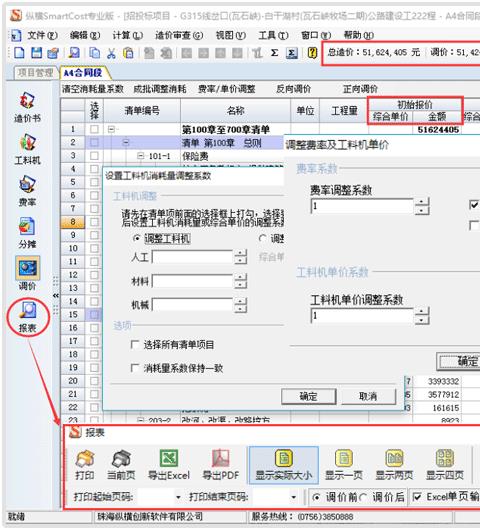The width and height of the screenshot is (480, 529).
Task: Collapse the 第100章 总则 tree node
Action: click(x=126, y=143)
